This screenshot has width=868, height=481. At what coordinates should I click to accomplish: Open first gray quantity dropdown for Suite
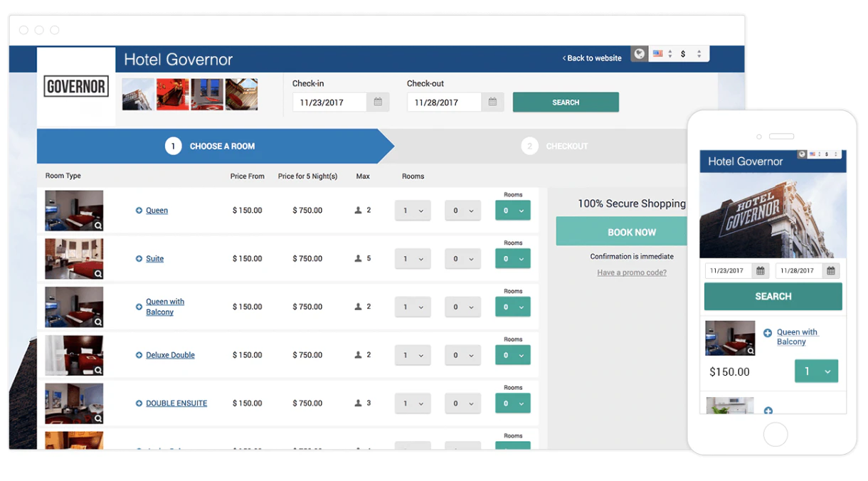pos(413,259)
